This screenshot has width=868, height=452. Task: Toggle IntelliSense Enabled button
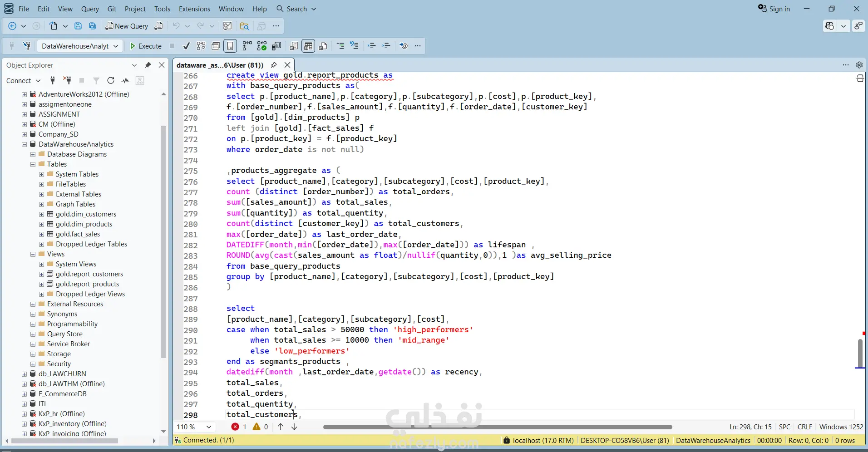coord(230,46)
